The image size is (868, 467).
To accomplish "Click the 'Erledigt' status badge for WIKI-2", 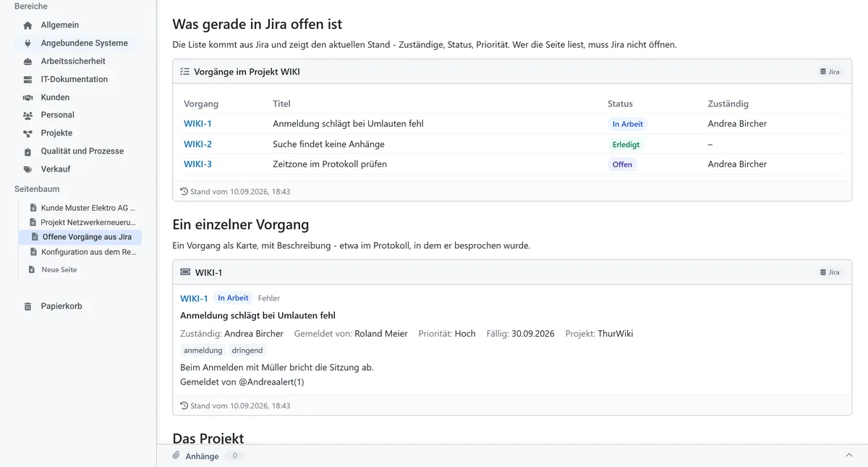I will click(626, 144).
